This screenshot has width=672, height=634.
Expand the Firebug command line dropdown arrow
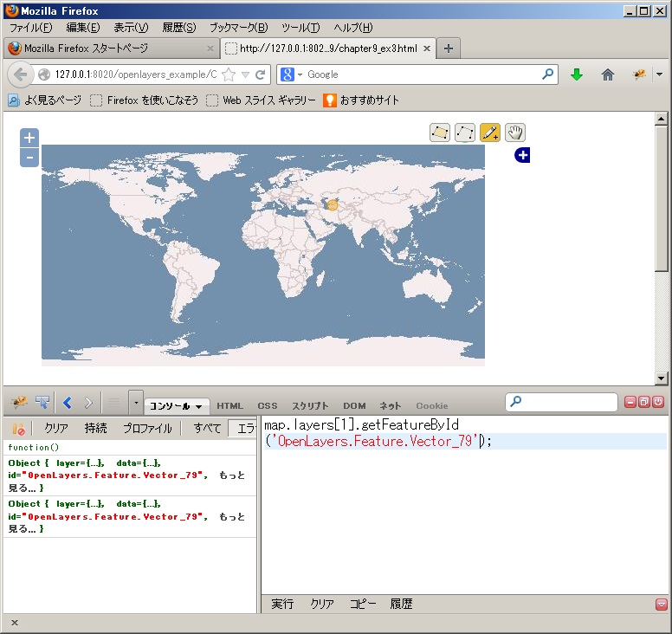(x=135, y=403)
